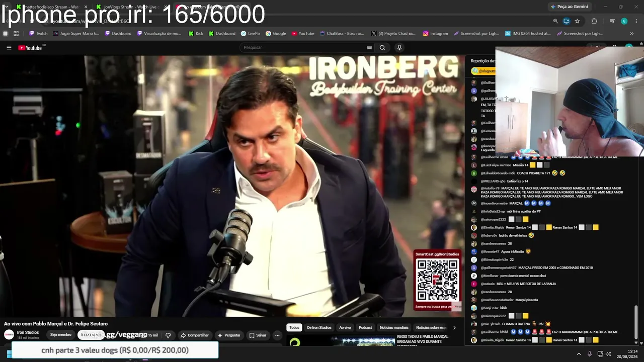The height and width of the screenshot is (362, 644).
Task: Click the 181 mil inscritos subscriber count
Action: (28, 338)
